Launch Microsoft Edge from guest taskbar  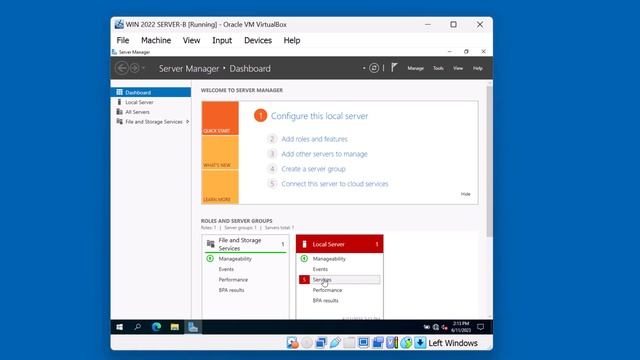(156, 327)
